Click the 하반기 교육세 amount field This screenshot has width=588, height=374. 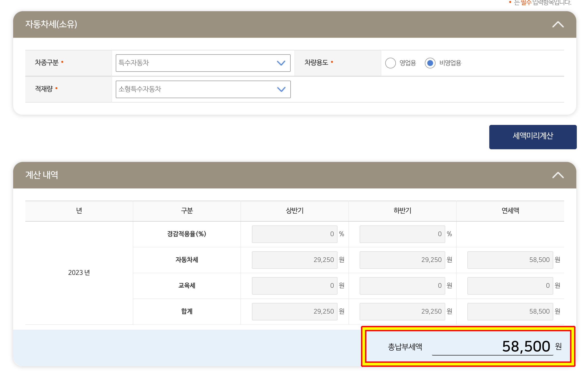[402, 286]
